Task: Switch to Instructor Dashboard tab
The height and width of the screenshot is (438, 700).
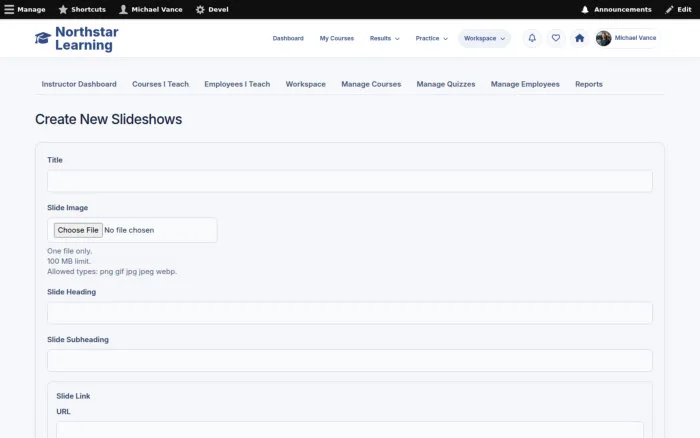Action: 79,84
